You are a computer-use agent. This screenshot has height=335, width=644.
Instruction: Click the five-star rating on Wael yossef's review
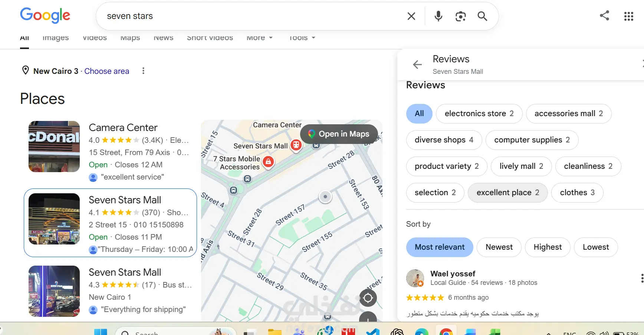425,298
